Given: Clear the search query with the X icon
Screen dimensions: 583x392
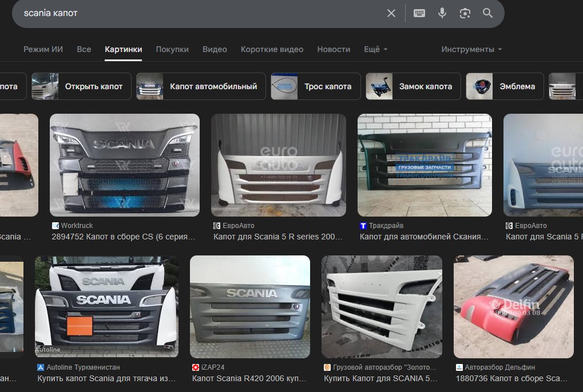Looking at the screenshot, I should point(391,13).
